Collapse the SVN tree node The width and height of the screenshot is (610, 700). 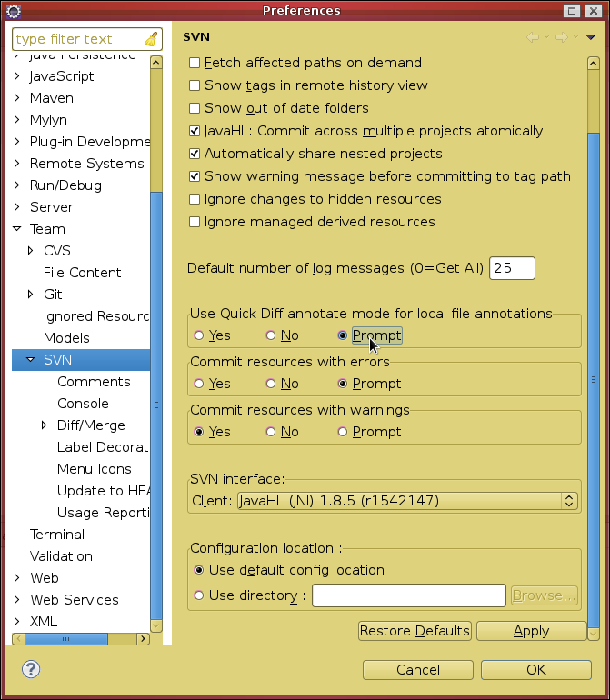(30, 360)
